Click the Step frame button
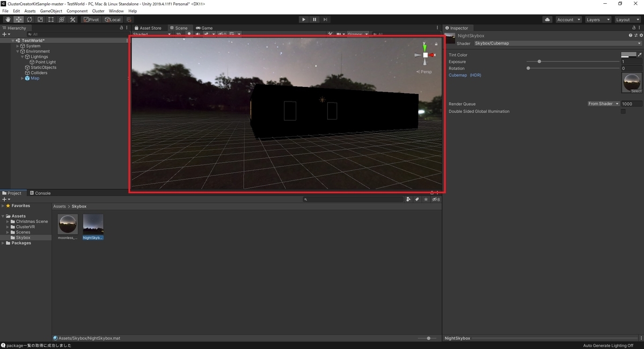Screen dimensions: 644x349 (x=325, y=20)
